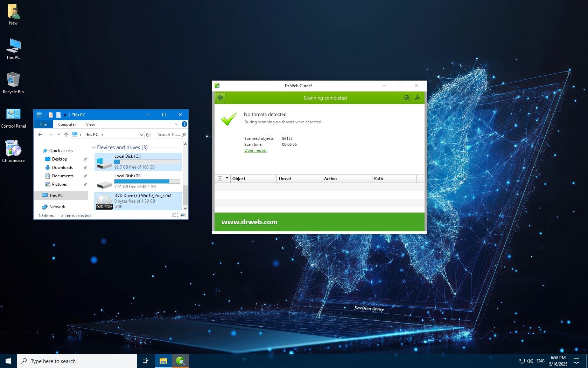Open Explorer recent locations dropdown
Screen dimensions: 588x368
59,135
